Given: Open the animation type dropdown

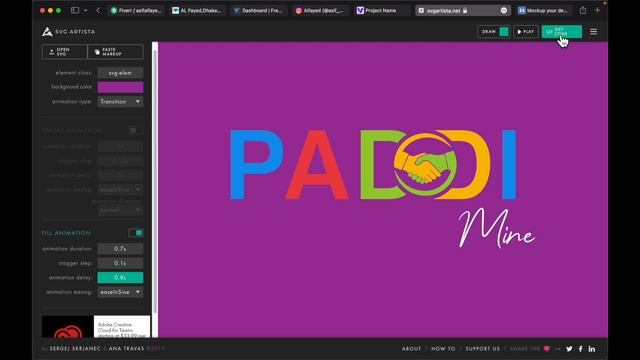Looking at the screenshot, I should (120, 102).
